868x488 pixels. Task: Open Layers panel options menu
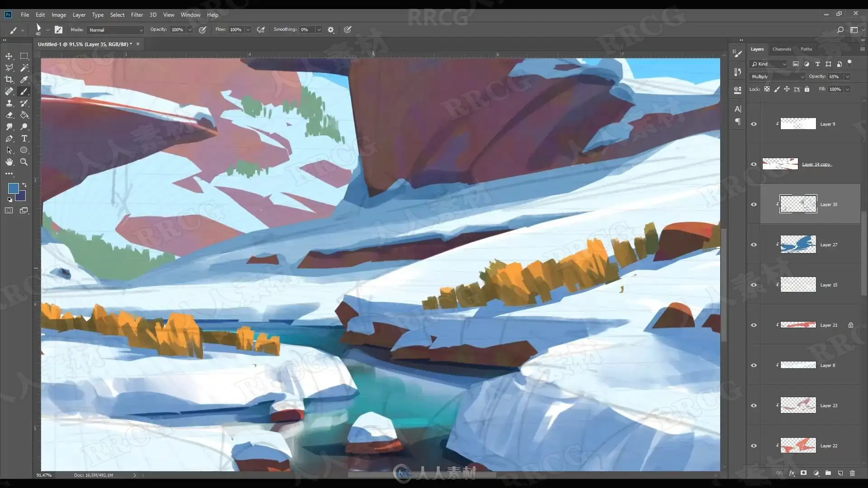tap(862, 49)
